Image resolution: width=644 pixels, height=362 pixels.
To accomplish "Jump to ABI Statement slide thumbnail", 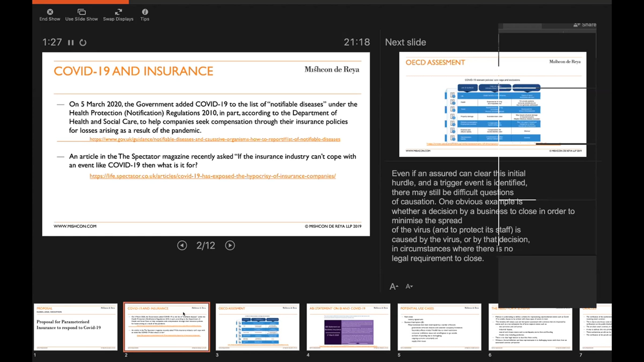I will coord(348,327).
